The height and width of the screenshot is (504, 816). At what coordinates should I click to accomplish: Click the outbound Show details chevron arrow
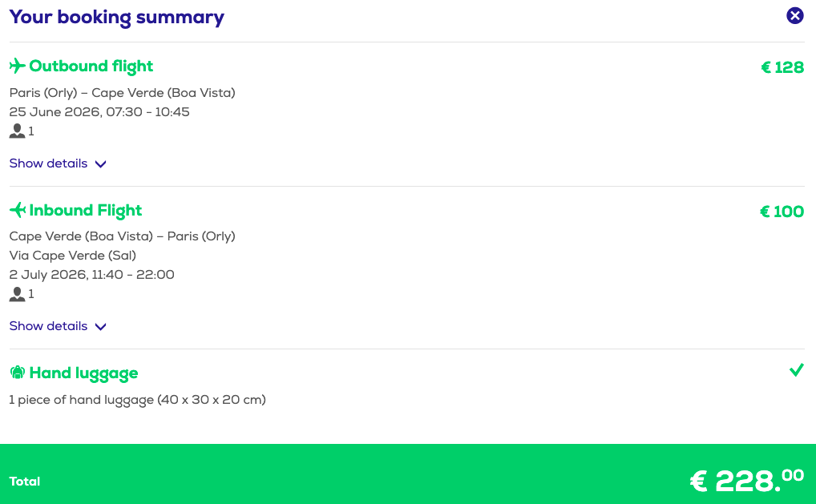tap(100, 164)
